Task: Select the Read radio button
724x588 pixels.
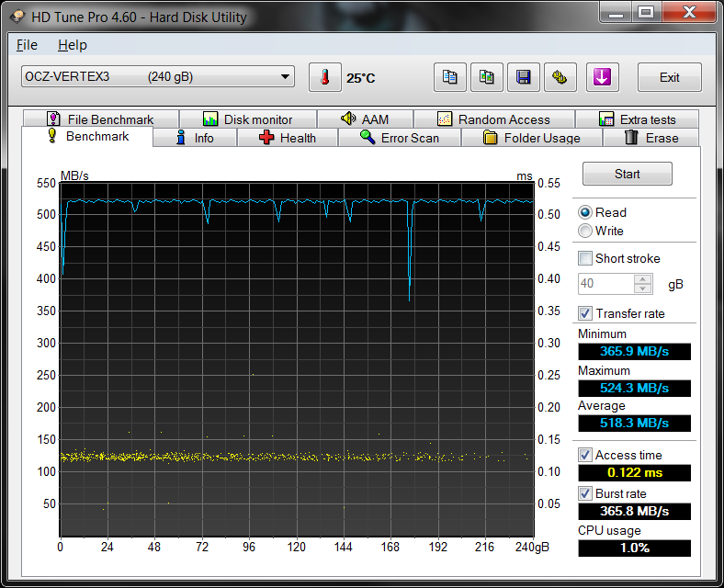Action: pyautogui.click(x=585, y=212)
